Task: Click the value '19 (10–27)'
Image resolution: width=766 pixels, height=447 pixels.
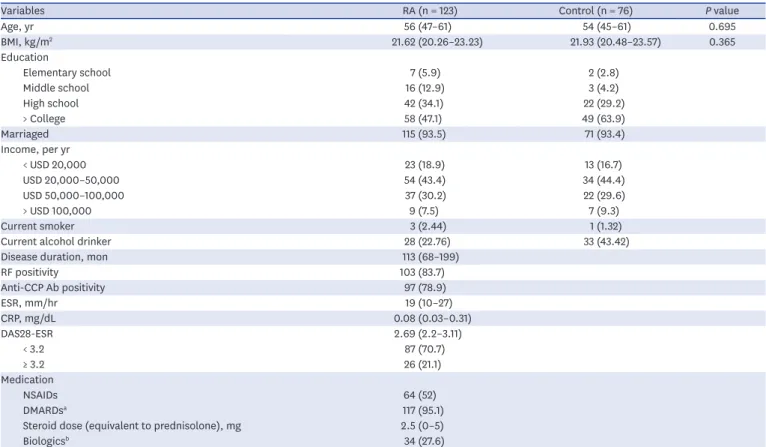Action: [428, 303]
